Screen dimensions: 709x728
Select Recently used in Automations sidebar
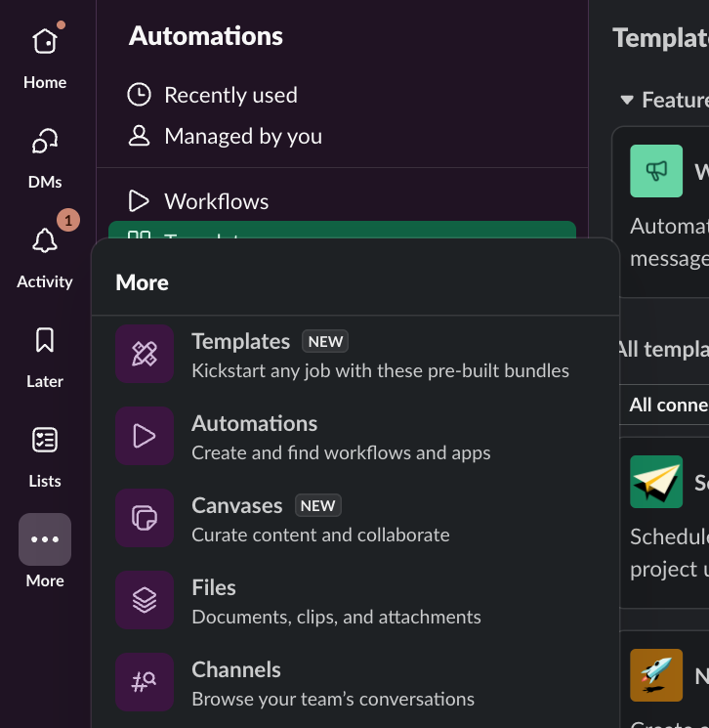[x=342, y=95]
